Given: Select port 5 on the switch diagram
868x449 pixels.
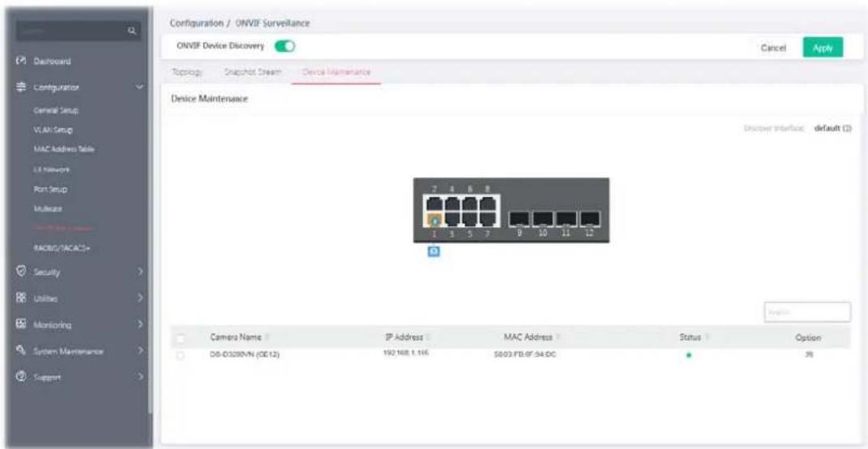Looking at the screenshot, I should pyautogui.click(x=469, y=220).
